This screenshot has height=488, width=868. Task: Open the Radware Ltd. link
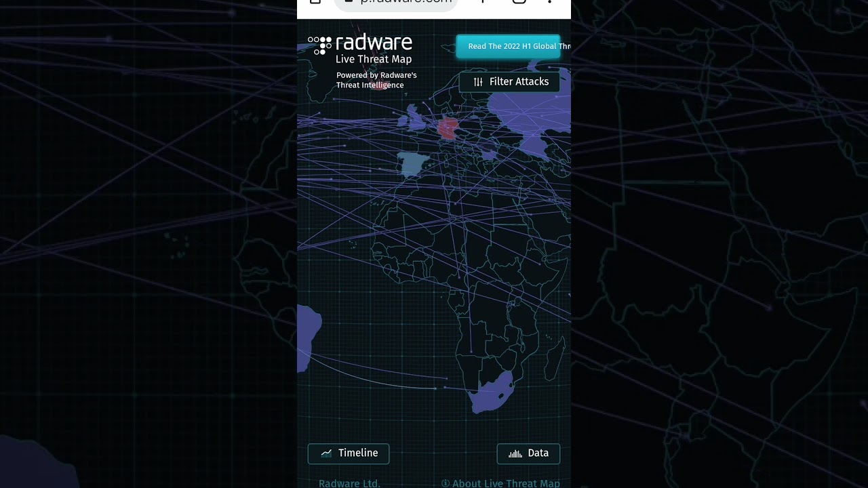[x=349, y=483]
